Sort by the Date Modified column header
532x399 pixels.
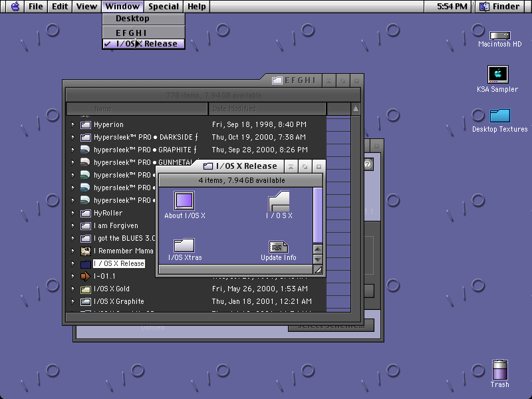coord(267,108)
